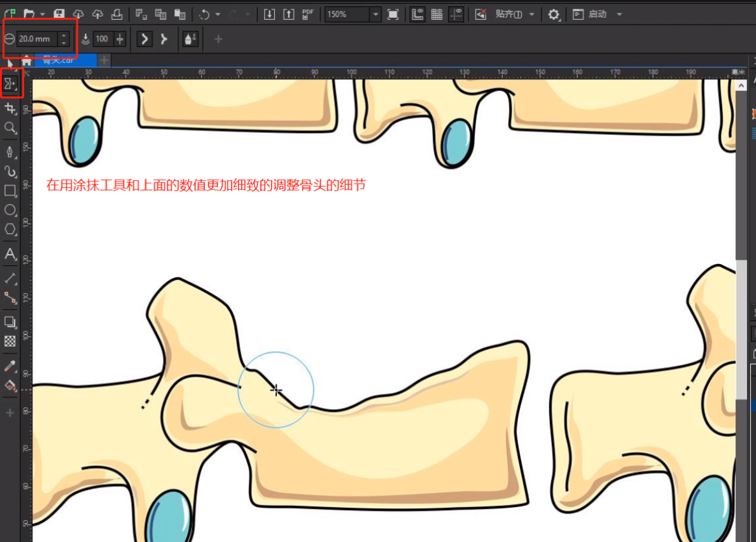
Task: Open the Options gear
Action: [x=554, y=14]
